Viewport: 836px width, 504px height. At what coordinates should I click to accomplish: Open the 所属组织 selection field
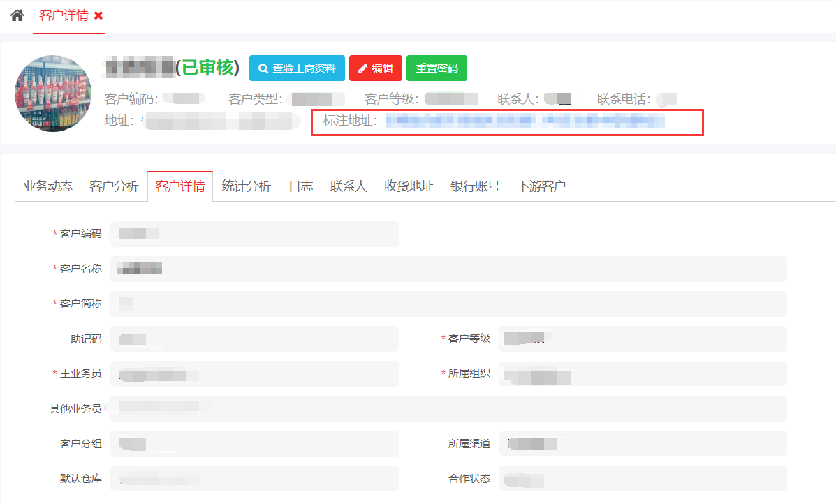643,373
